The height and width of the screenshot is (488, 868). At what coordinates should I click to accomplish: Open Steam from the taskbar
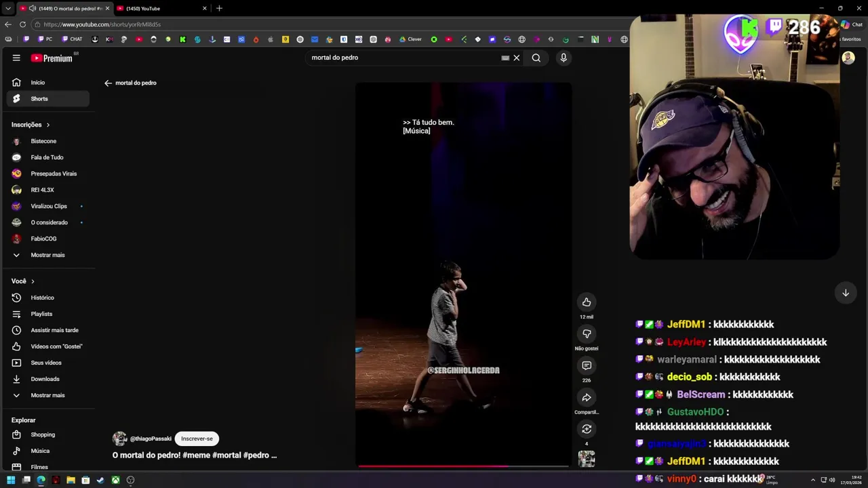pos(100,480)
